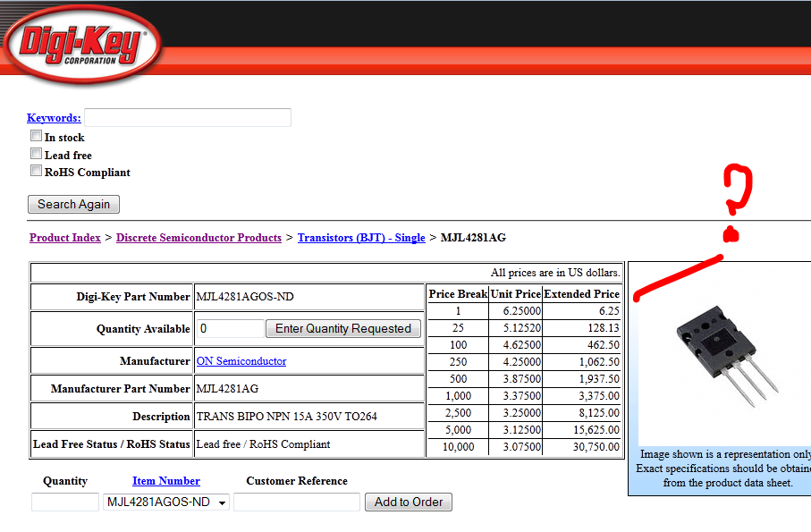Viewport: 811px width, 532px height.
Task: Click the Item Number link
Action: pos(166,481)
